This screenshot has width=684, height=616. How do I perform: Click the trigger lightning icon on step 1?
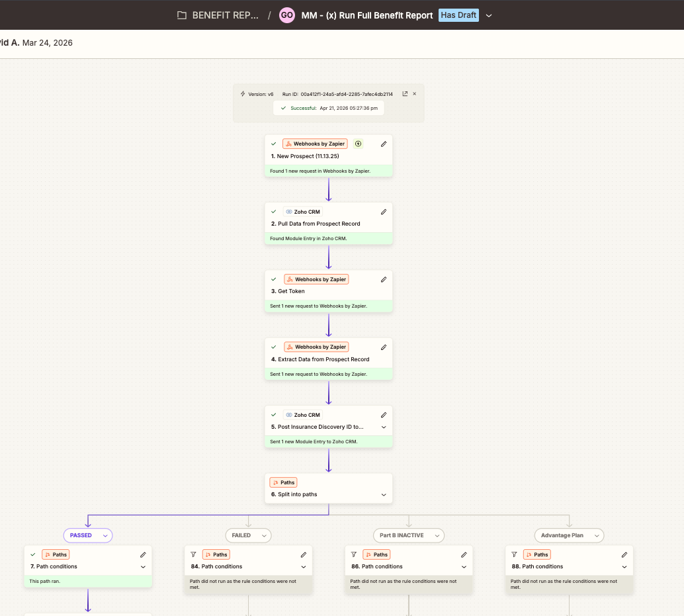point(359,144)
